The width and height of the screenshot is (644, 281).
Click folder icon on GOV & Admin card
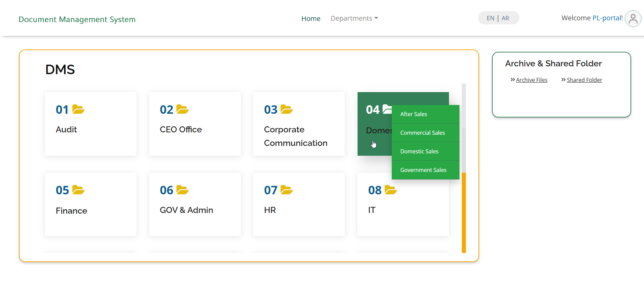(183, 190)
